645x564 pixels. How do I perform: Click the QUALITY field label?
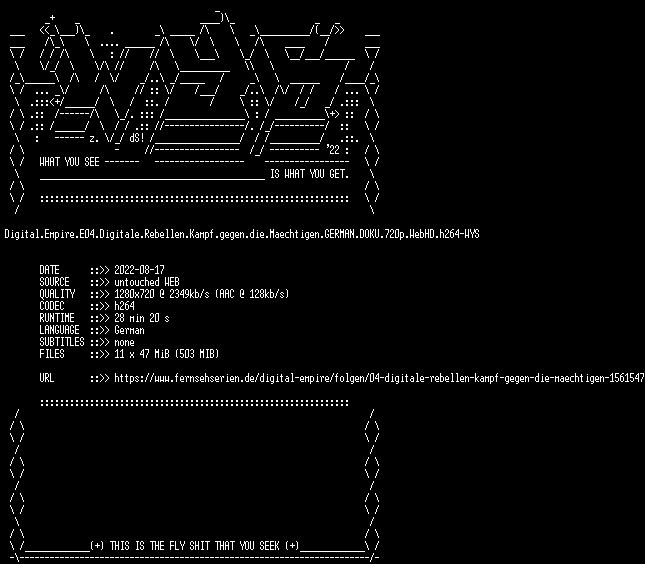[57, 294]
